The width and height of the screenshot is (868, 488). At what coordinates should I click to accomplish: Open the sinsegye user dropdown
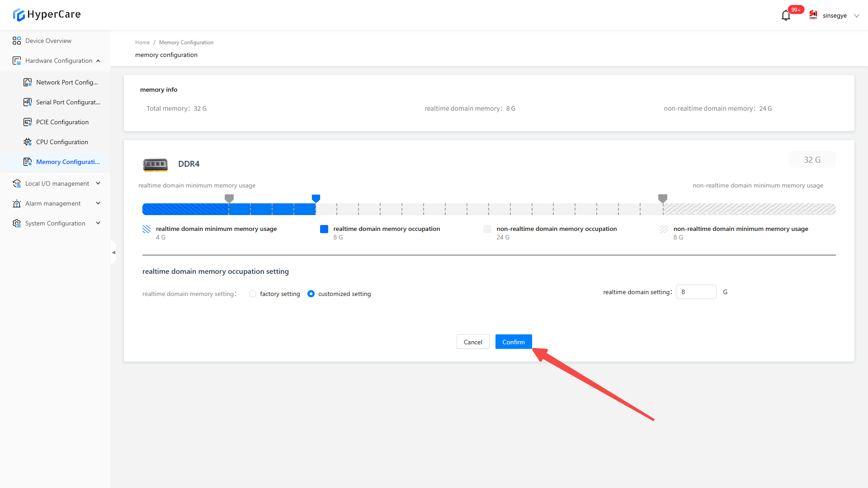[x=856, y=16]
